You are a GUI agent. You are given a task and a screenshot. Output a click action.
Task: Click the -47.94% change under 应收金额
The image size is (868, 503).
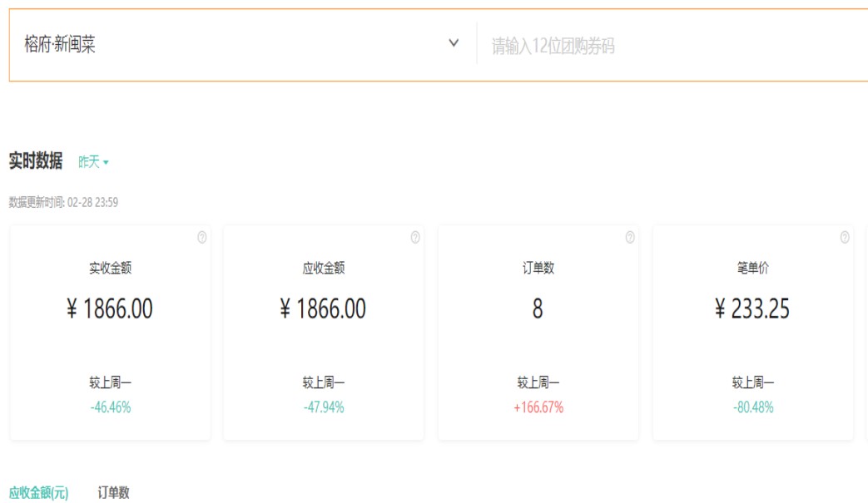tap(323, 407)
